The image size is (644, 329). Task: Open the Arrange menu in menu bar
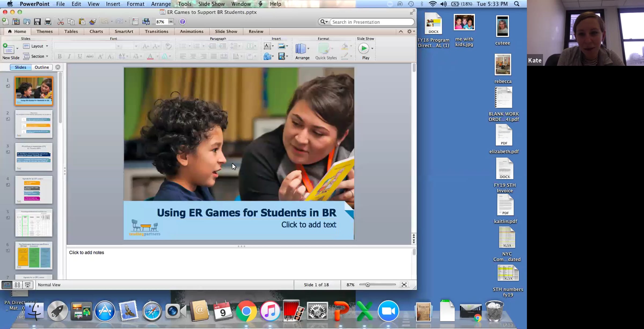(x=161, y=4)
